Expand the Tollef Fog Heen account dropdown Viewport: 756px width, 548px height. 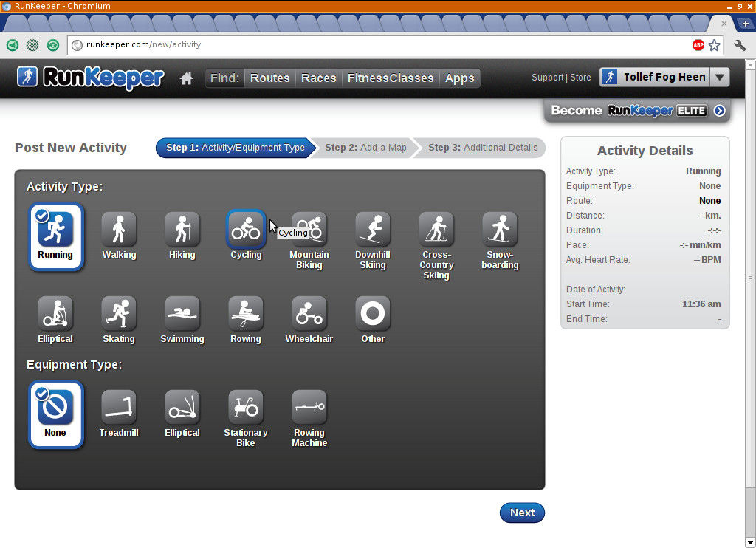719,78
